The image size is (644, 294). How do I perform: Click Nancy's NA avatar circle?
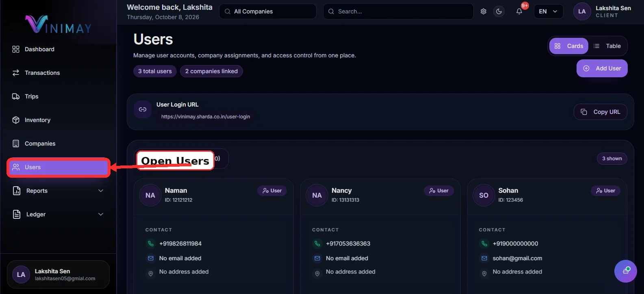click(x=317, y=196)
